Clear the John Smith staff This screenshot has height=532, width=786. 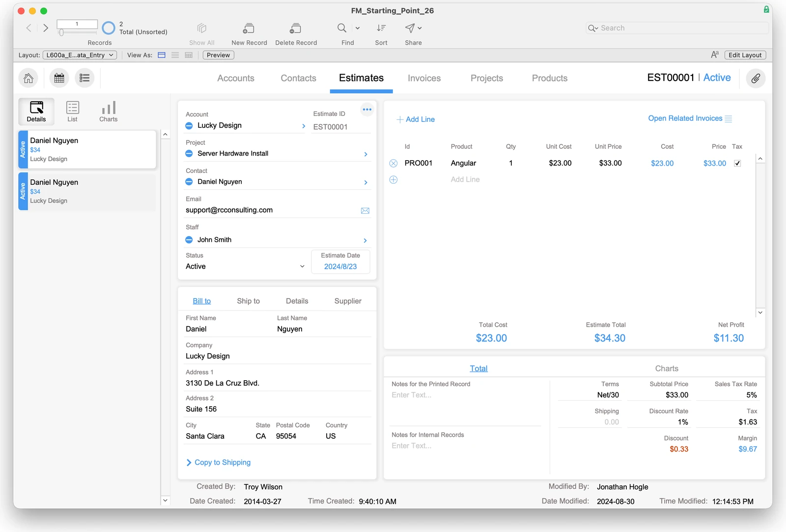point(189,240)
